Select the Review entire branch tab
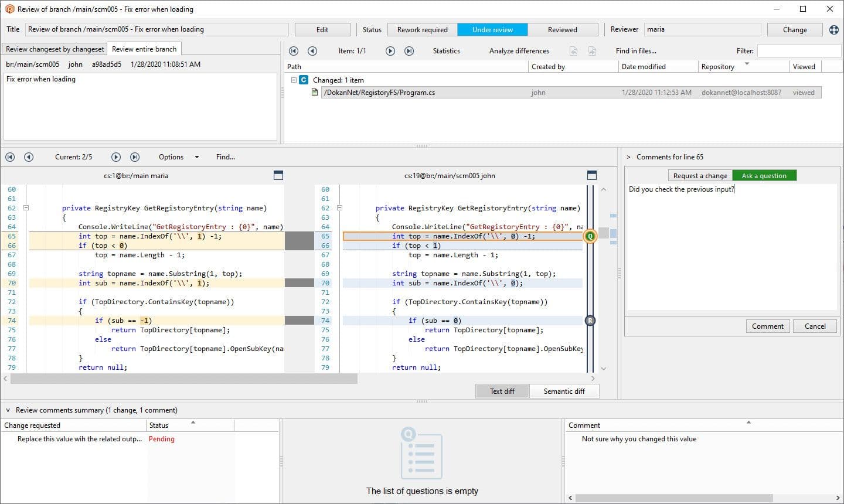The width and height of the screenshot is (844, 504). point(144,49)
